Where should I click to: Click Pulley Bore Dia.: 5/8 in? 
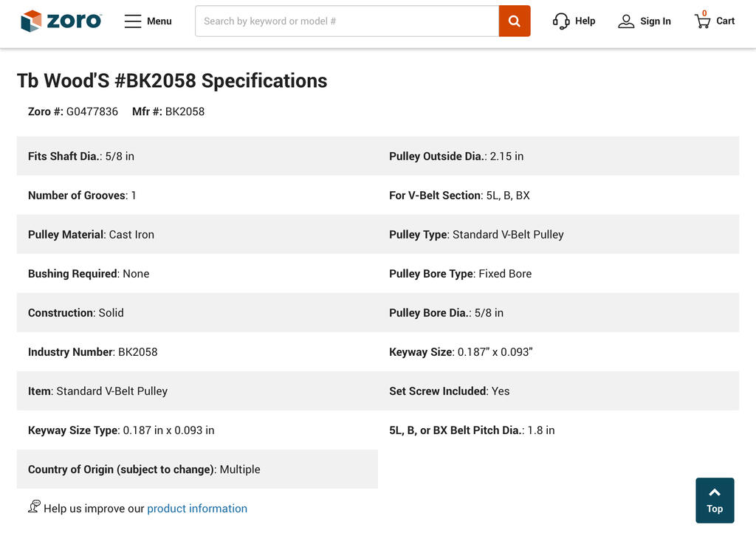[558, 312]
